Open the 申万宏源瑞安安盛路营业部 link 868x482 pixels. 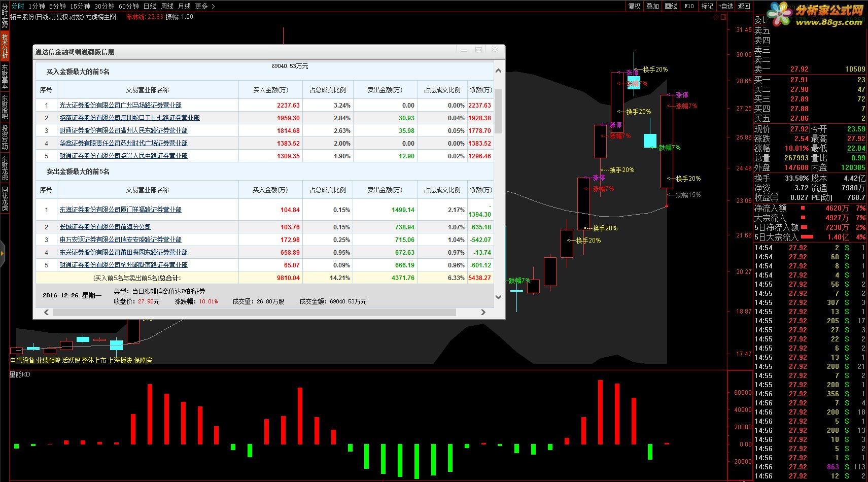point(120,239)
